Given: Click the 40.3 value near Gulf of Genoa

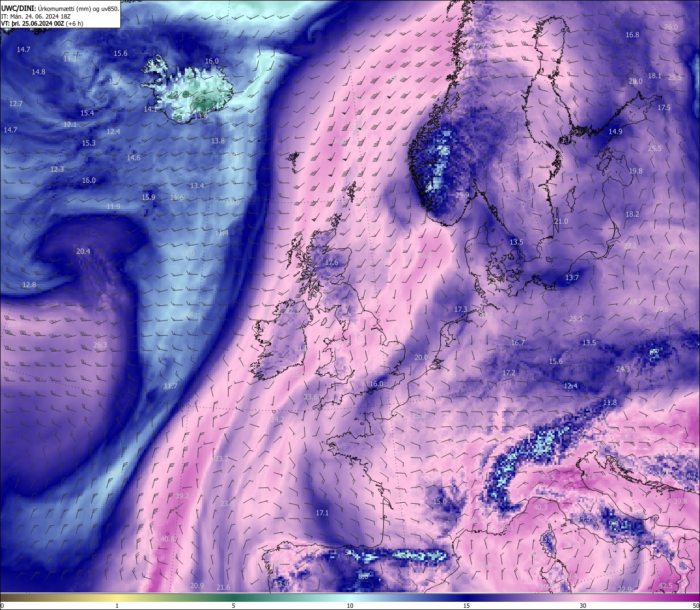Looking at the screenshot, I should [x=540, y=507].
